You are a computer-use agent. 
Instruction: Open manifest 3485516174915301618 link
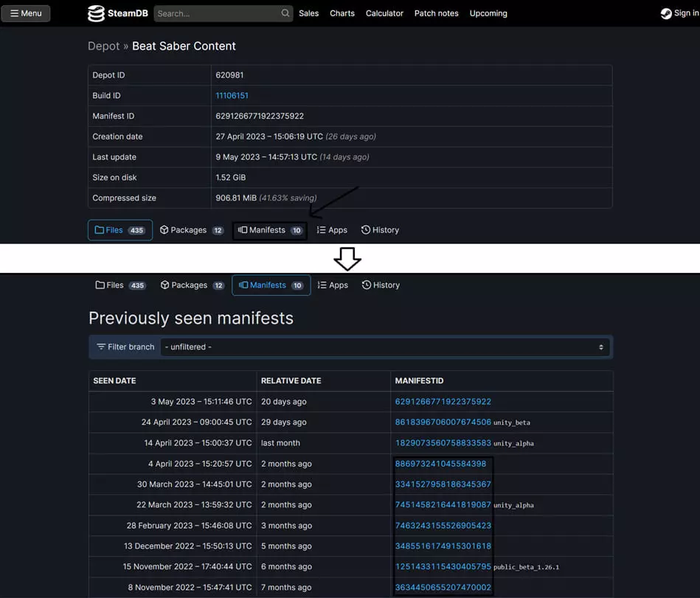443,546
